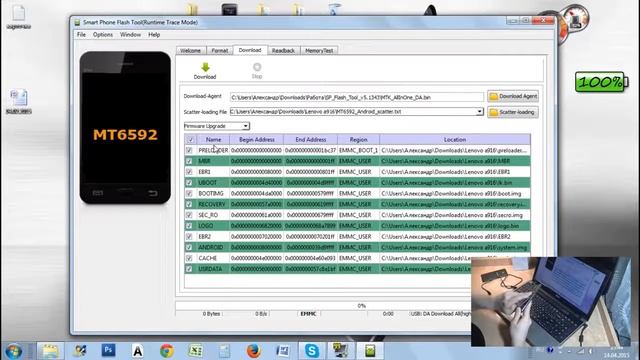Uncheck the CACHE partition checkbox
The image size is (640, 360).
[x=189, y=258]
